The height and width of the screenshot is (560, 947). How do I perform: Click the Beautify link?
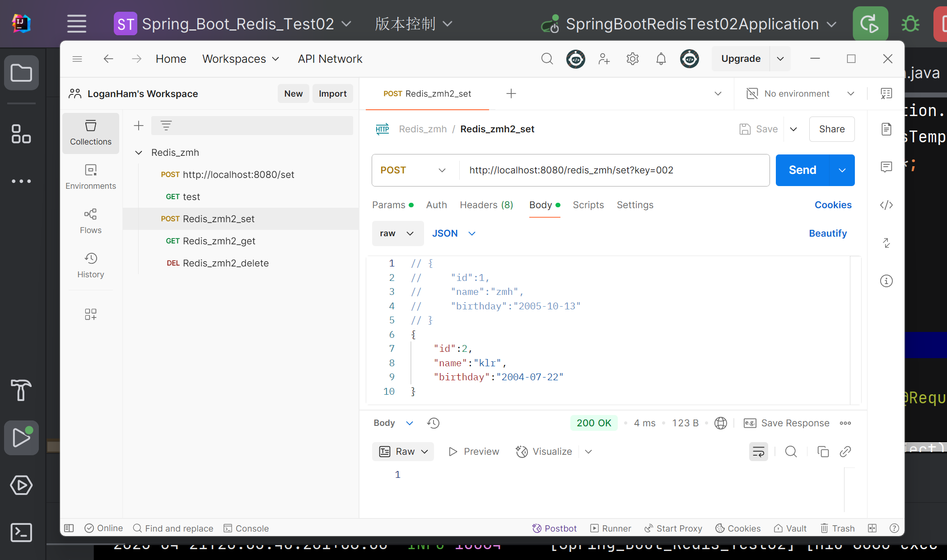click(827, 233)
